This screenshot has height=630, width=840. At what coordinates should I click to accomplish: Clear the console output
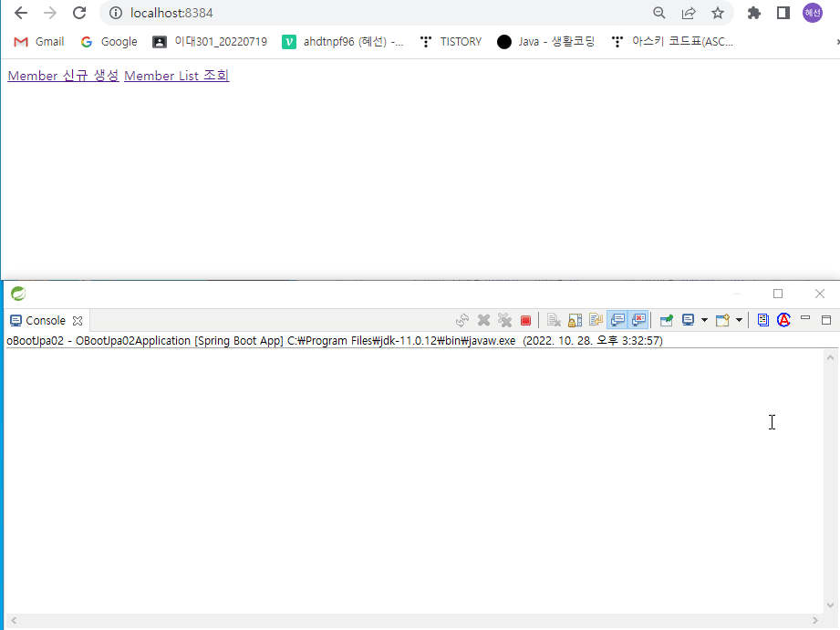(554, 320)
